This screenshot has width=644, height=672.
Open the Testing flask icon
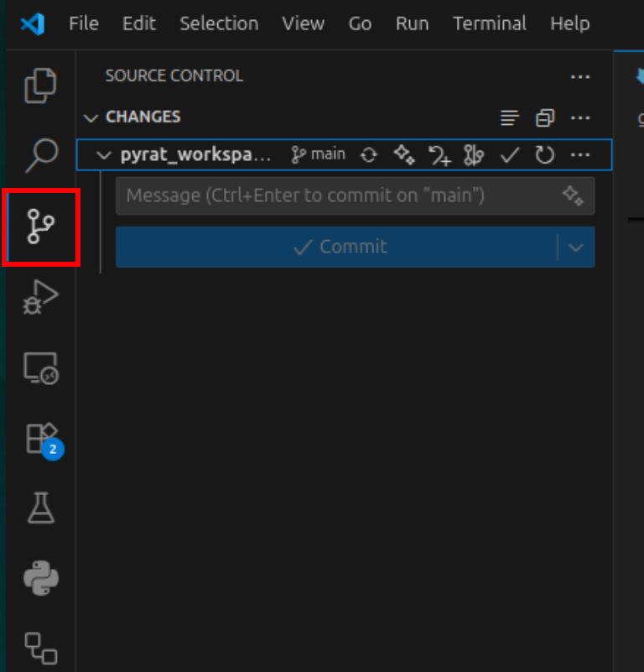tap(40, 508)
